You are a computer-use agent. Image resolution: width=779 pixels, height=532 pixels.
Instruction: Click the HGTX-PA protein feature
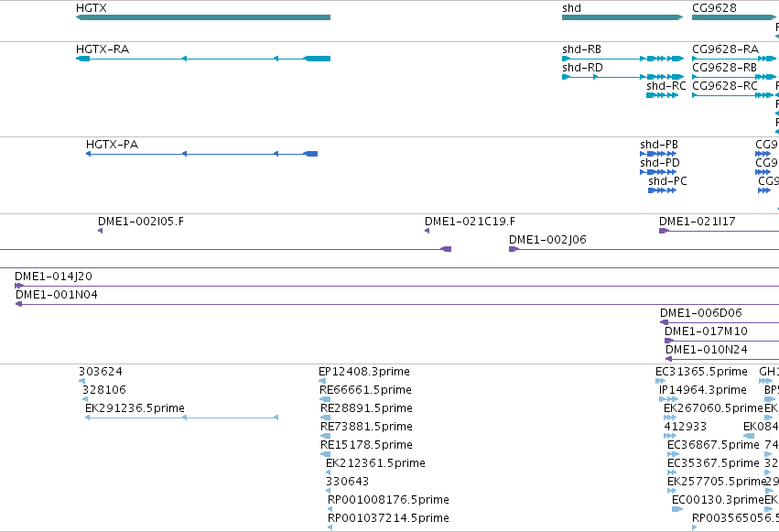pos(201,154)
